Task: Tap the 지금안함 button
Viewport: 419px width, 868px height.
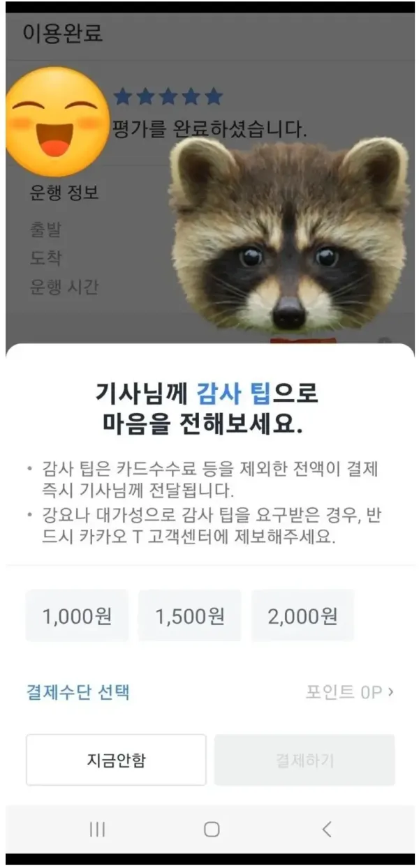Action: 116,760
